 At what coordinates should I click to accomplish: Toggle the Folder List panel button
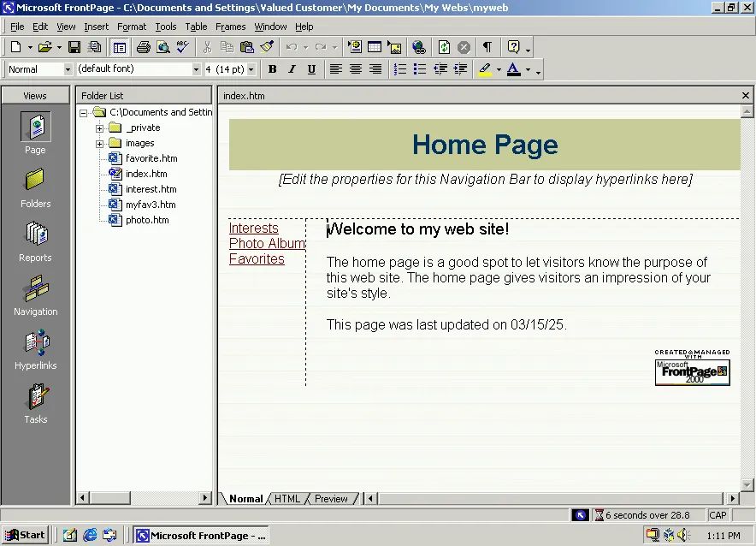(119, 47)
